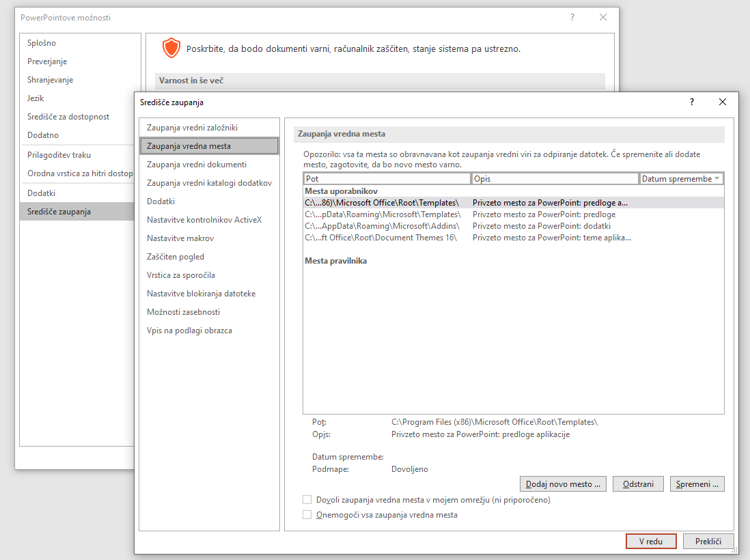Sort by the Opis column header

click(555, 178)
